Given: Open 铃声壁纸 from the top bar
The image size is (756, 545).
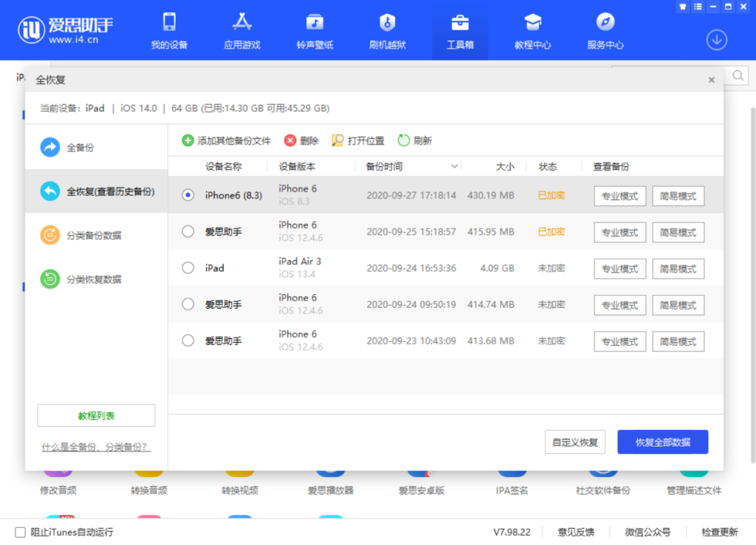Looking at the screenshot, I should [x=315, y=30].
